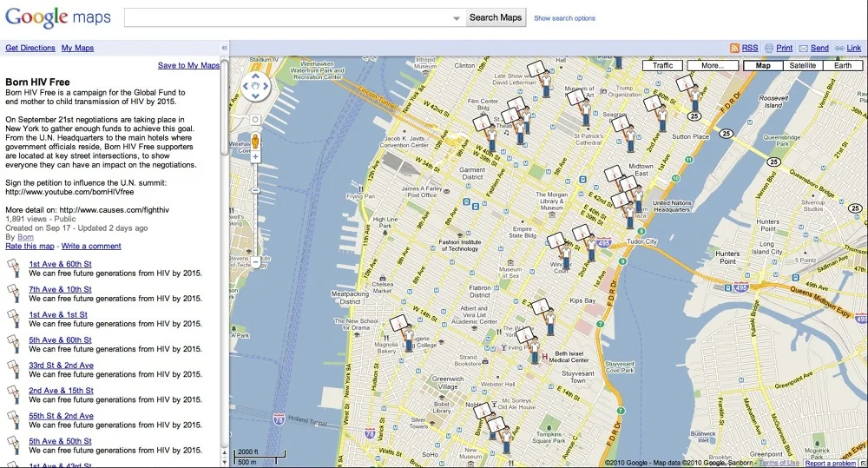Switch to the Map view tab
The height and width of the screenshot is (468, 868).
pos(763,65)
